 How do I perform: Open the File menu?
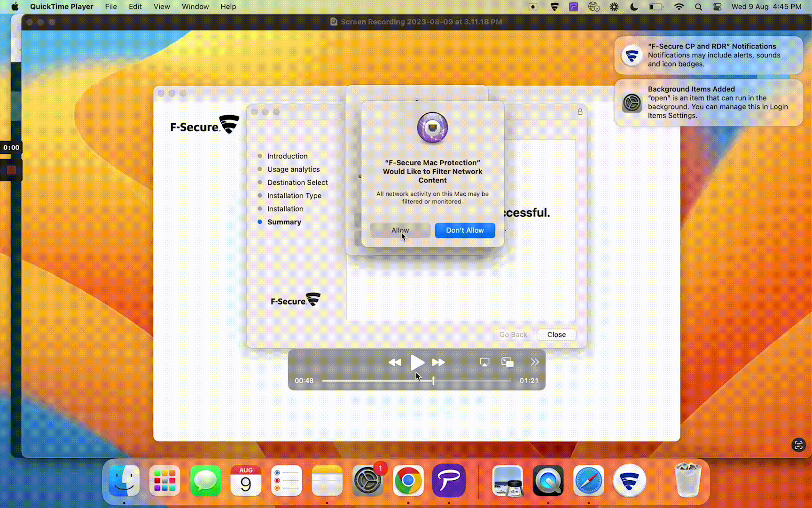[111, 7]
